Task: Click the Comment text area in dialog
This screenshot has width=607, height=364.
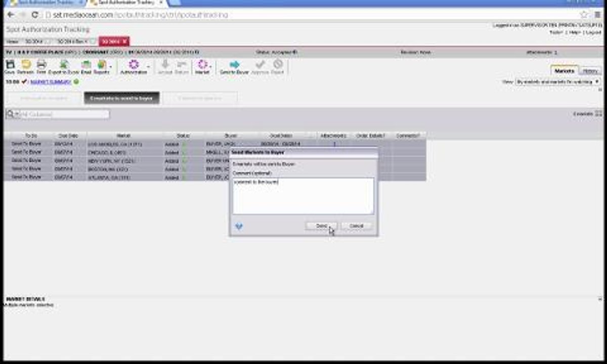Action: pos(303,196)
